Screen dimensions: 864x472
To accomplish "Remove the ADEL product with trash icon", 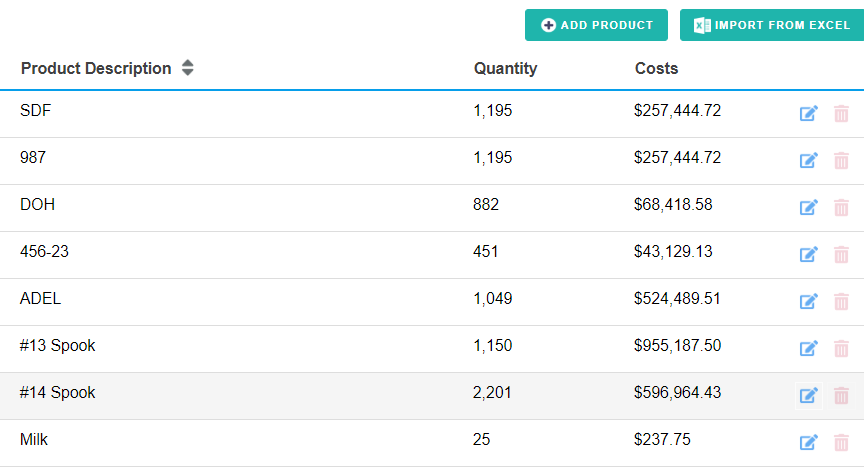I will click(x=841, y=301).
